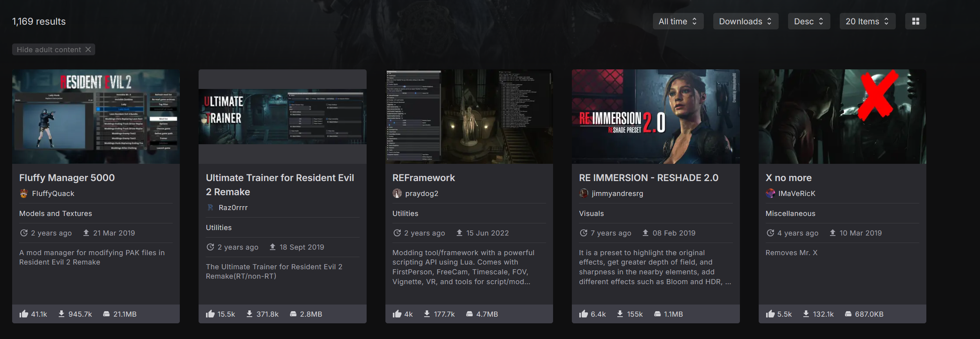Screen dimensions: 980x339
Task: Click the 1,169 results count text
Action: [x=39, y=22]
